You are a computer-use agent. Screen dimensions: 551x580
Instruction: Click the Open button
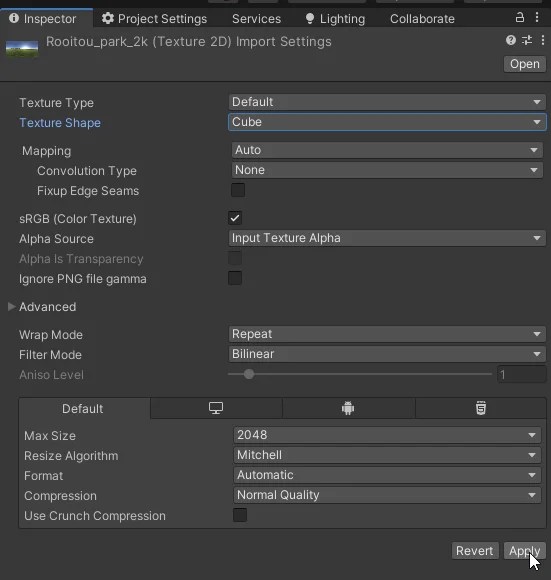click(525, 64)
